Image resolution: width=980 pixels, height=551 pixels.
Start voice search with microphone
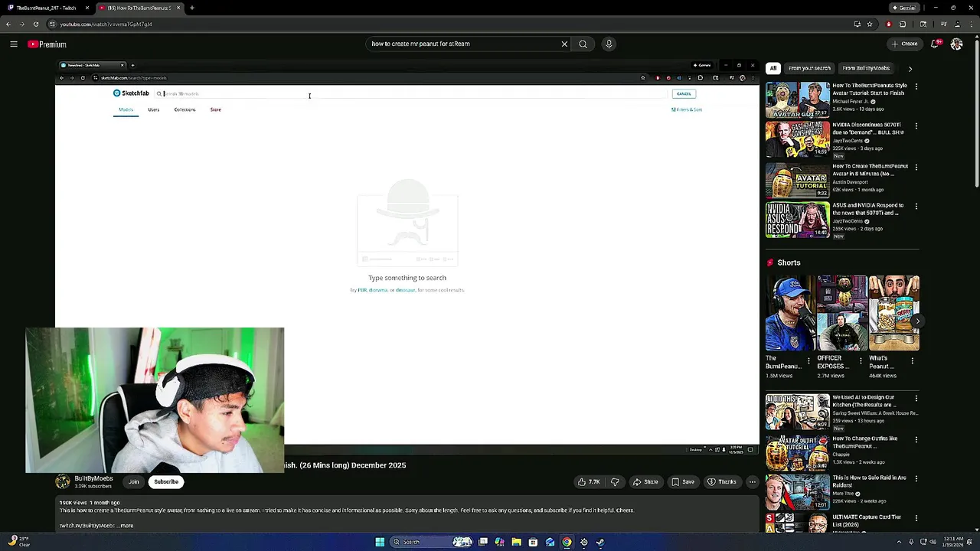[x=609, y=44]
